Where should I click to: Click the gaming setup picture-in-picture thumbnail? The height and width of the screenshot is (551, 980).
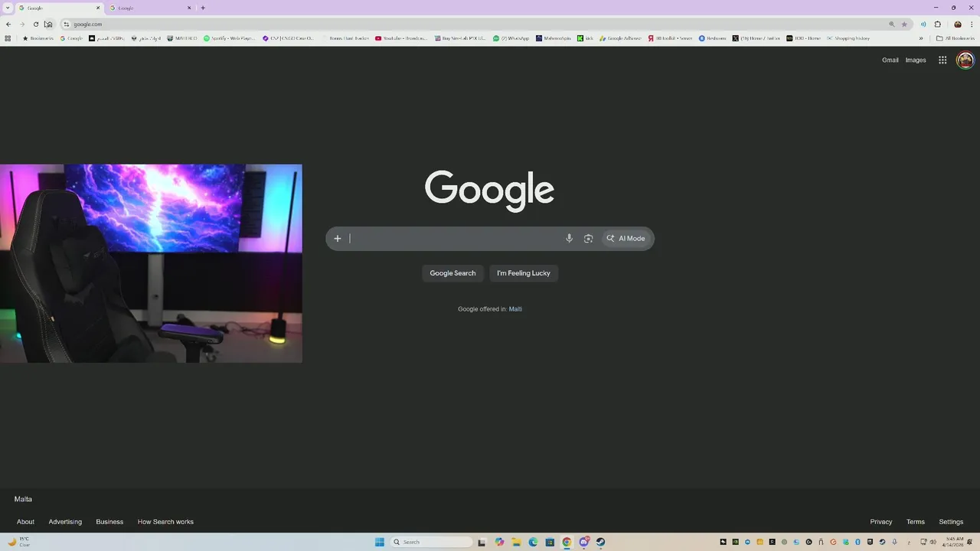pos(151,263)
